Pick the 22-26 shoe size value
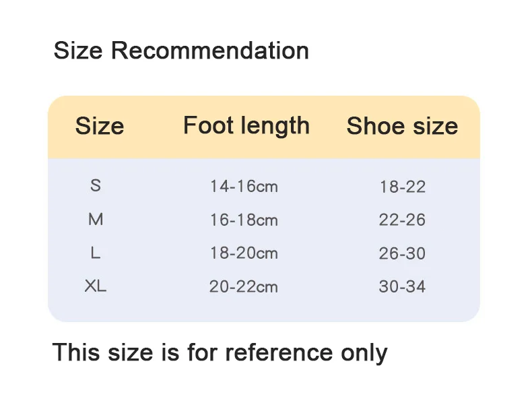Screen dimensions: 532x407 [403, 220]
